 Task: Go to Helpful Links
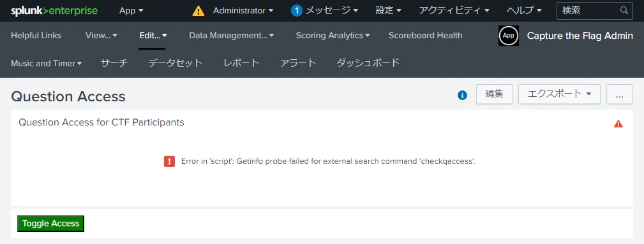[x=36, y=36]
